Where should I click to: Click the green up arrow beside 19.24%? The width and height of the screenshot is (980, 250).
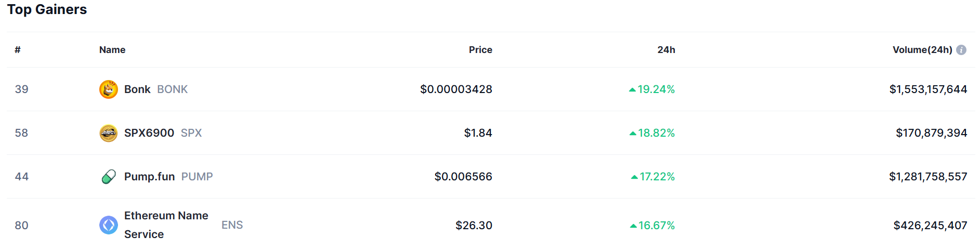[632, 90]
